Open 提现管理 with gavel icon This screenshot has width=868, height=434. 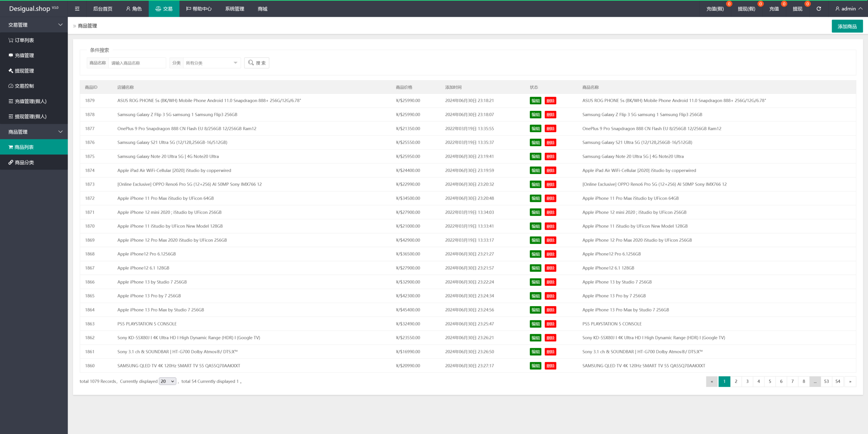[x=24, y=71]
